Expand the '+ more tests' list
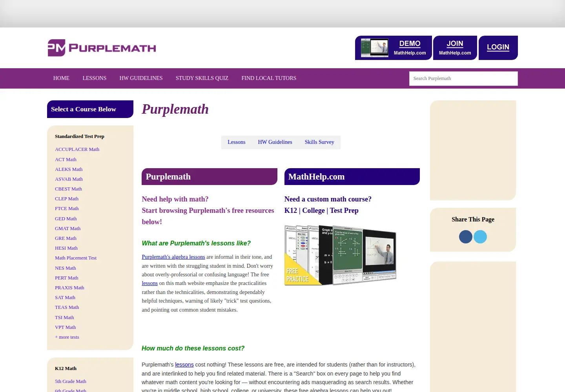Image resolution: width=565 pixels, height=392 pixels. click(x=67, y=337)
